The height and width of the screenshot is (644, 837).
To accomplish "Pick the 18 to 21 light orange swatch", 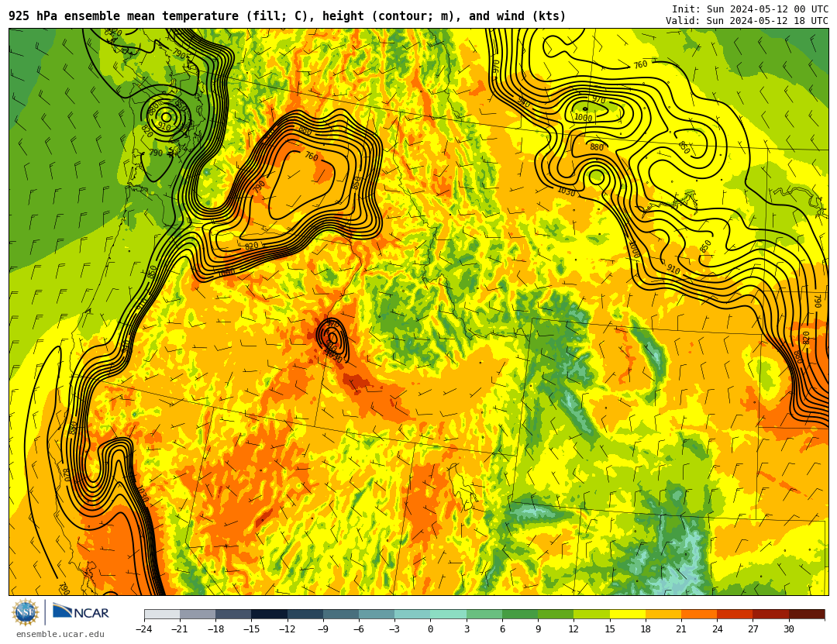I will (663, 614).
